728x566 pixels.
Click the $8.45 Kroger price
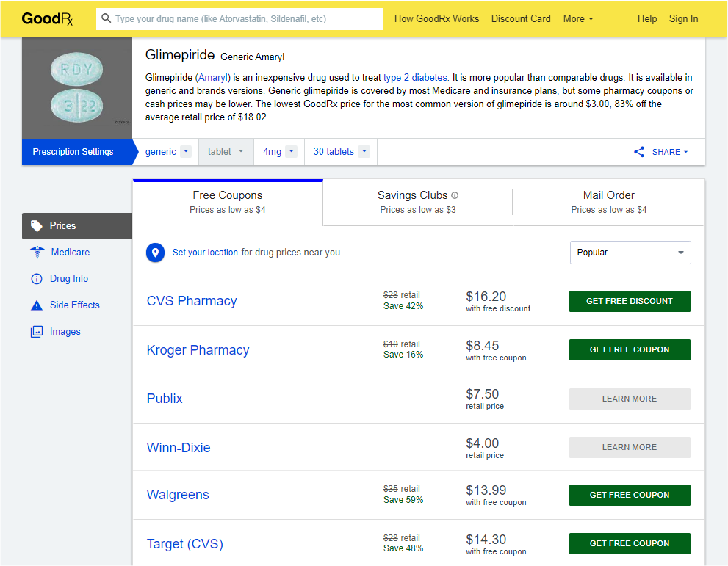point(483,346)
